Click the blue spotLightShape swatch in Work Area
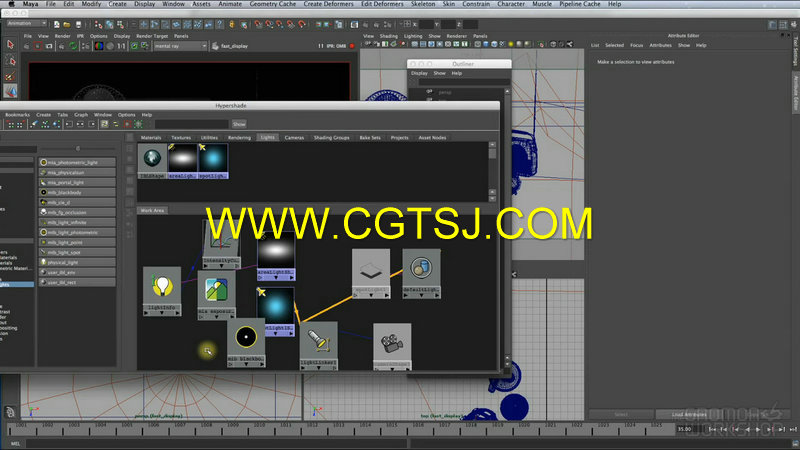The image size is (800, 450). [276, 308]
